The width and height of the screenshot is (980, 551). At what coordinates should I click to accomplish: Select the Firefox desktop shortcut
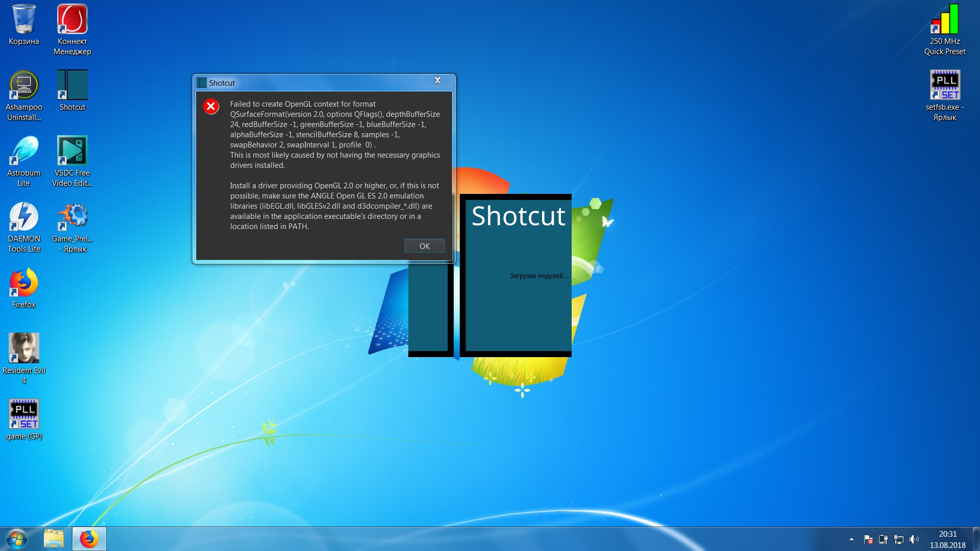click(x=23, y=283)
